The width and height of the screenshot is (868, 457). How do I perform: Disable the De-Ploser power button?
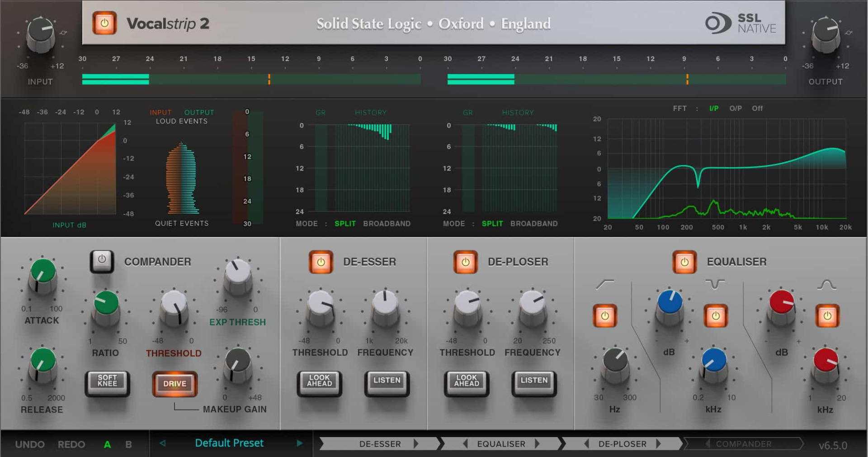[x=466, y=262]
